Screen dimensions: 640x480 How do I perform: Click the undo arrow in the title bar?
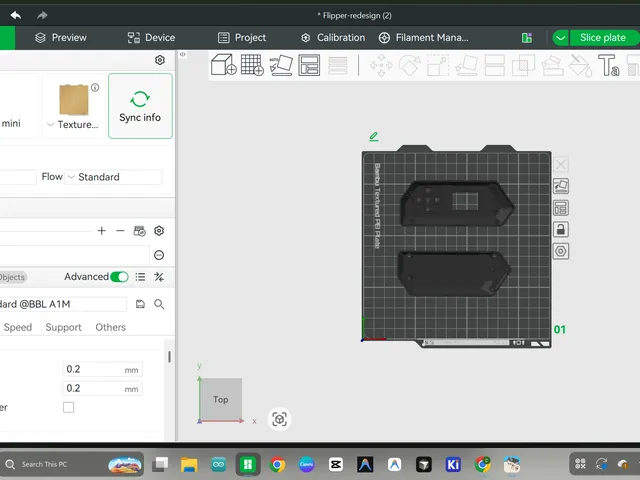click(x=16, y=16)
